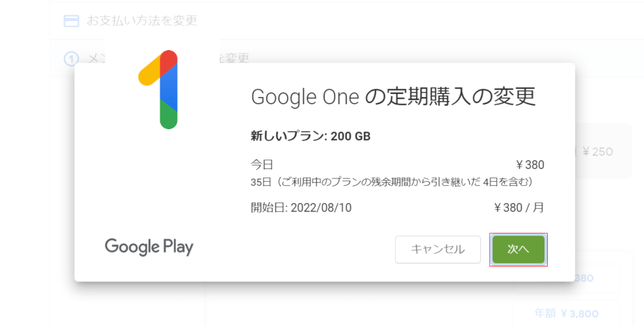This screenshot has height=326, width=644.
Task: Click the Google One logo
Action: pyautogui.click(x=158, y=90)
